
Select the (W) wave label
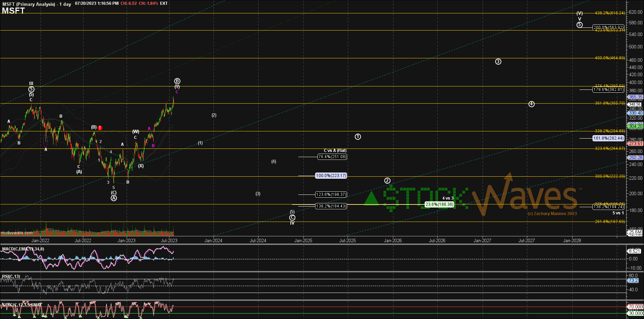[x=136, y=132]
